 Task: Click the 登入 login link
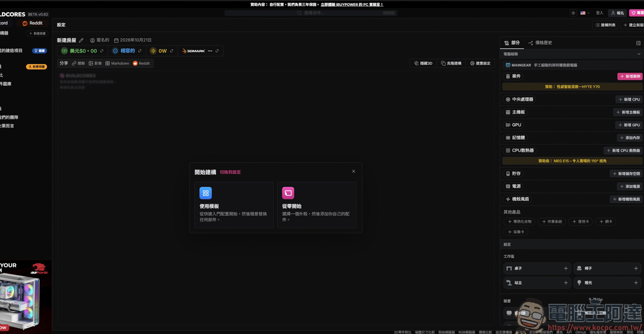click(x=599, y=13)
